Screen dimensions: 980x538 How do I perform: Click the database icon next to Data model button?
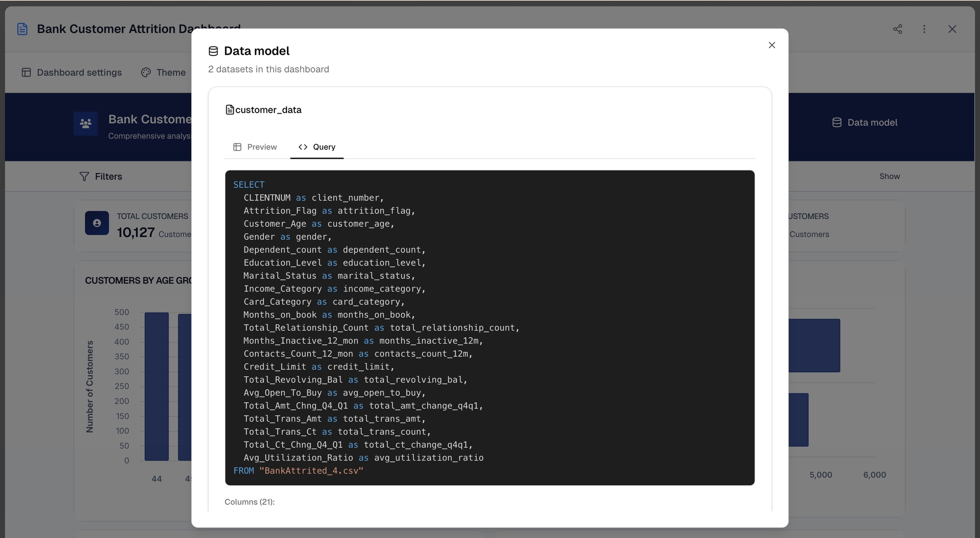pos(837,122)
